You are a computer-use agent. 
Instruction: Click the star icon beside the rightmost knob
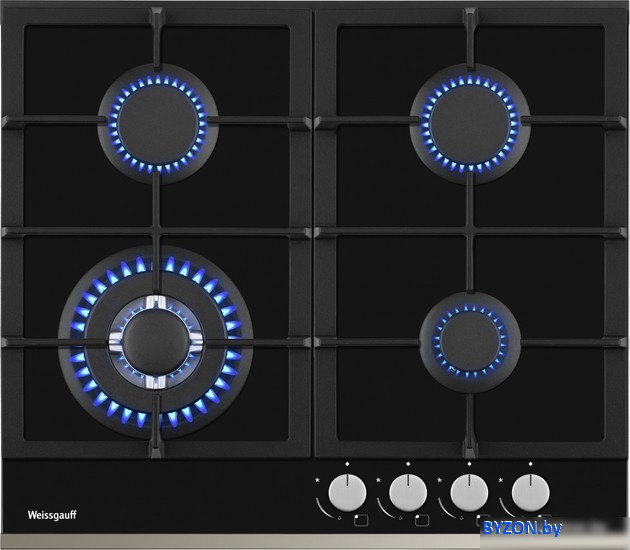501,481
